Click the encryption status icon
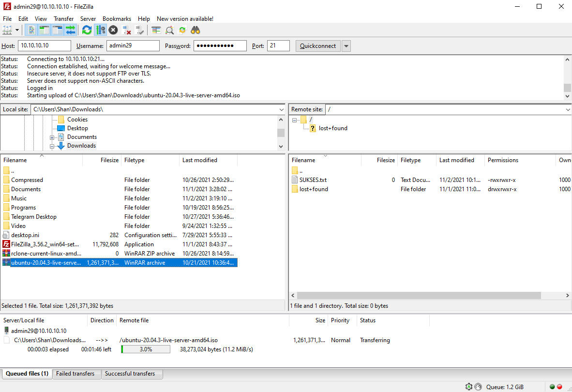This screenshot has height=392, width=572. [x=469, y=387]
